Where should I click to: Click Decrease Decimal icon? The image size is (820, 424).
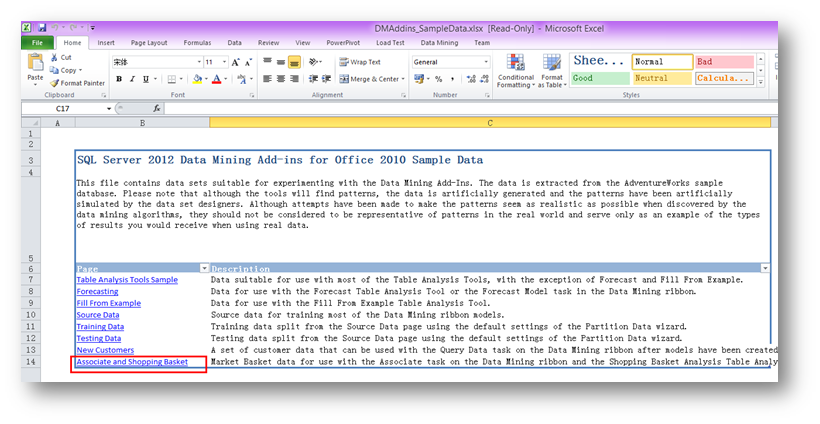484,79
